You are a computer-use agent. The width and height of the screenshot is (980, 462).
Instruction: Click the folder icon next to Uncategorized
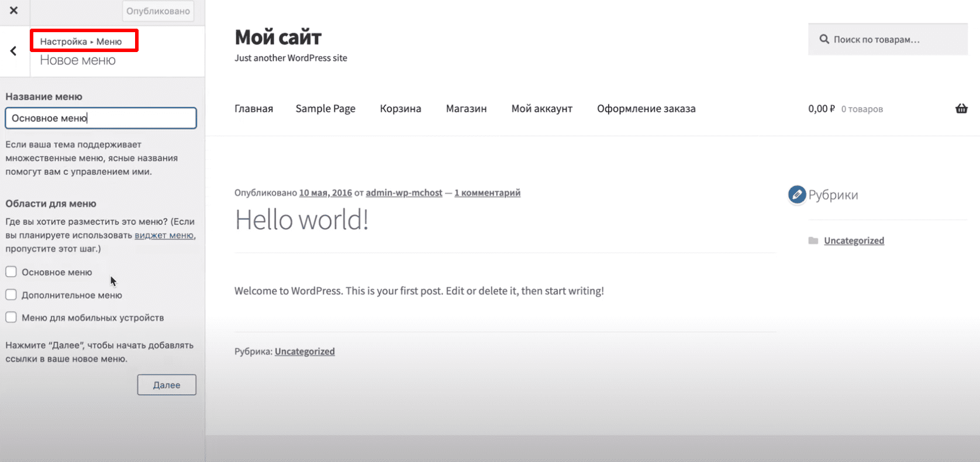click(813, 240)
